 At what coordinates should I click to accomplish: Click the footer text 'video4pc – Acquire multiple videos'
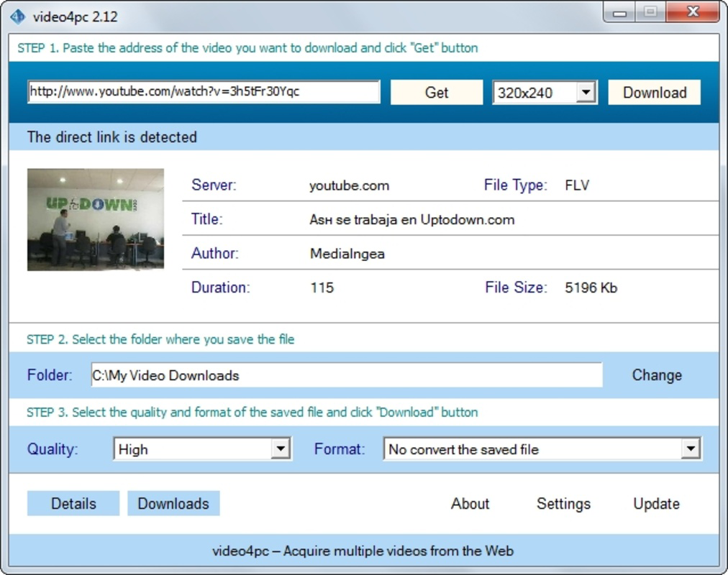[x=363, y=551]
